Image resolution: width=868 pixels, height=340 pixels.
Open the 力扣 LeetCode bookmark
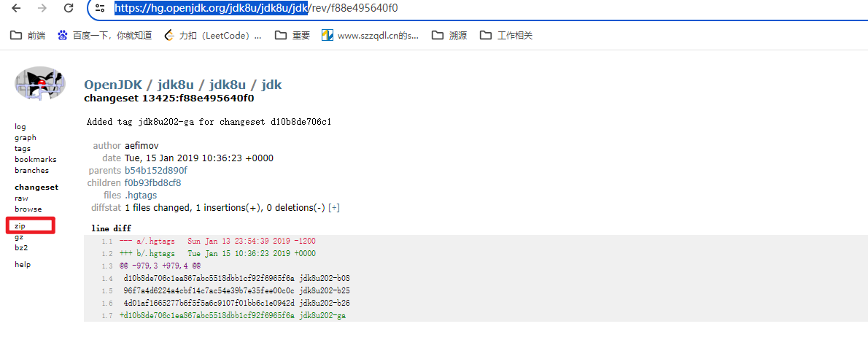pos(213,36)
